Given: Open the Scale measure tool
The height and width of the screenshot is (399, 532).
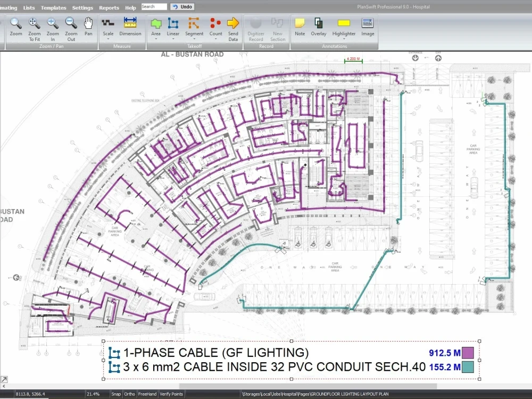Looking at the screenshot, I should (x=108, y=27).
